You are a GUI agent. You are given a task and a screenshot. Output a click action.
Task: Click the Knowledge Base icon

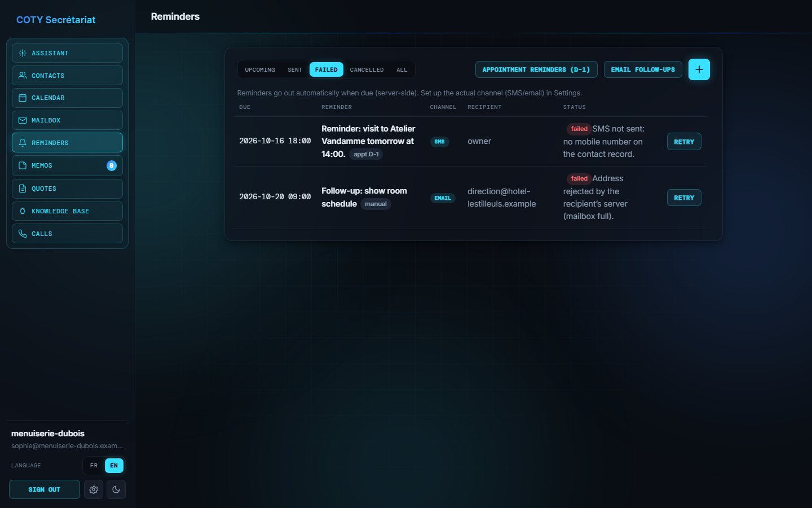pos(23,211)
